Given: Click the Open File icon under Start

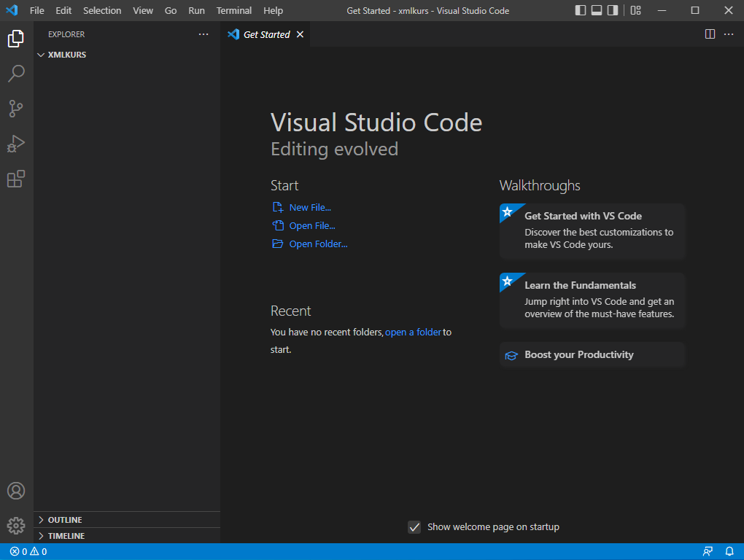Looking at the screenshot, I should pyautogui.click(x=278, y=225).
